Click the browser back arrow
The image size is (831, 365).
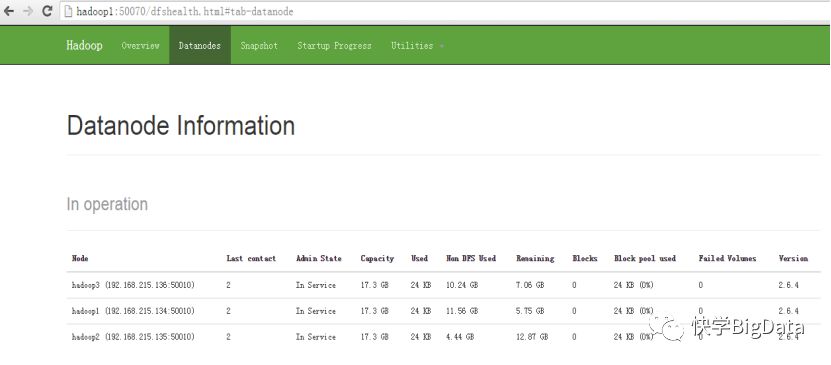[9, 11]
